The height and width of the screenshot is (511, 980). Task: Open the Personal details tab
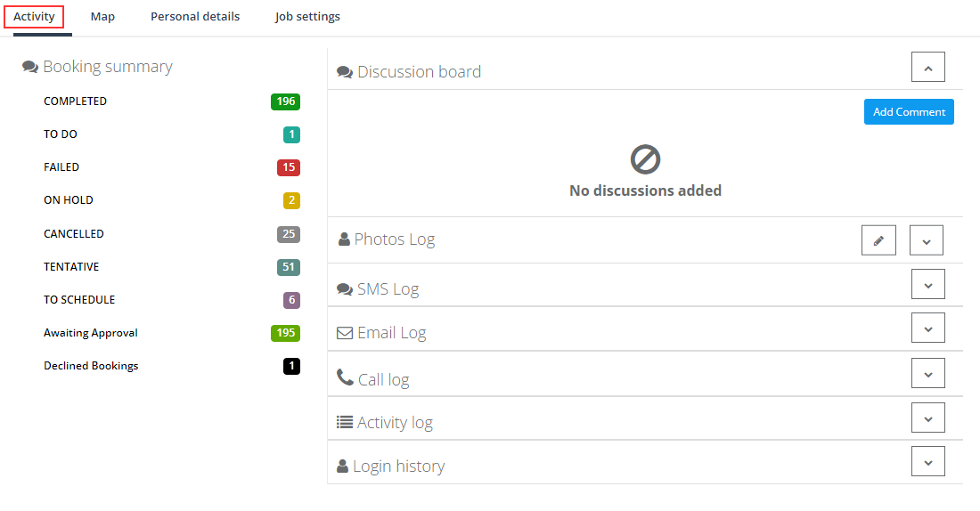coord(195,17)
